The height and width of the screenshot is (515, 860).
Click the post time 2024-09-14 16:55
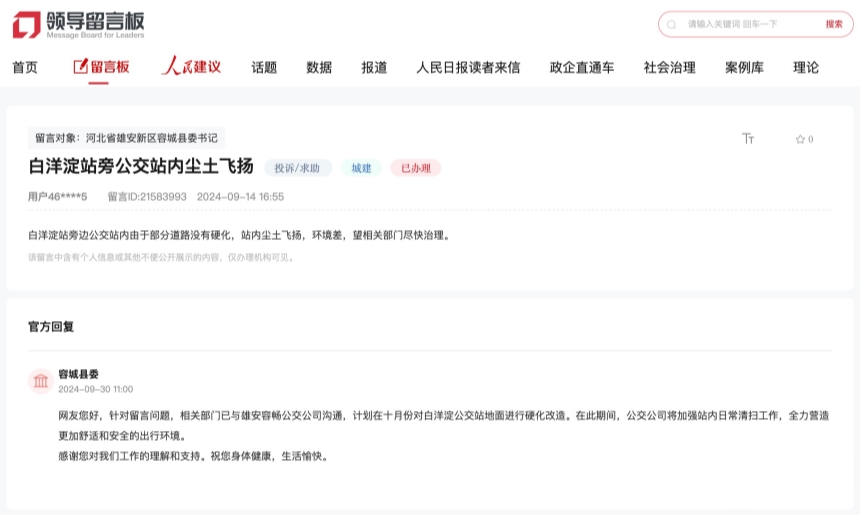coord(240,196)
